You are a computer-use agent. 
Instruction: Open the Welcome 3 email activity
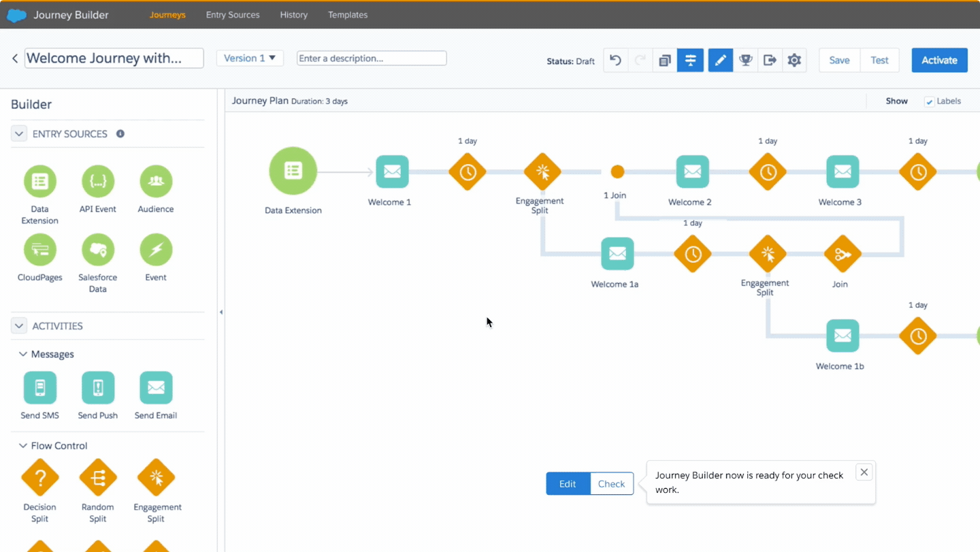[x=843, y=172]
